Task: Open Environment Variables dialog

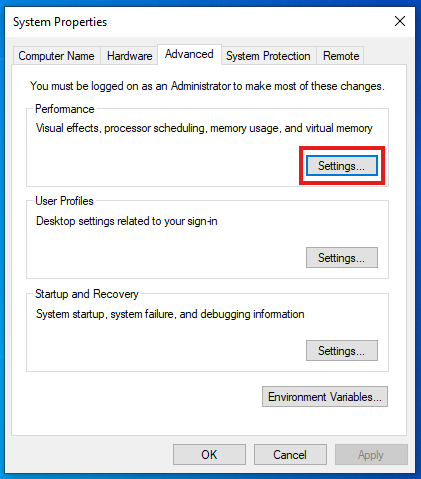Action: click(x=325, y=397)
